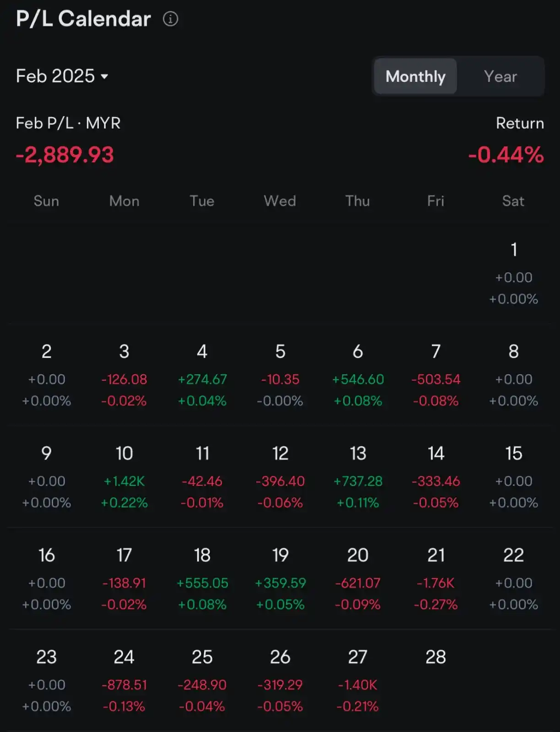This screenshot has width=560, height=732.
Task: Click the info icon beside P/L Calendar
Action: point(170,19)
